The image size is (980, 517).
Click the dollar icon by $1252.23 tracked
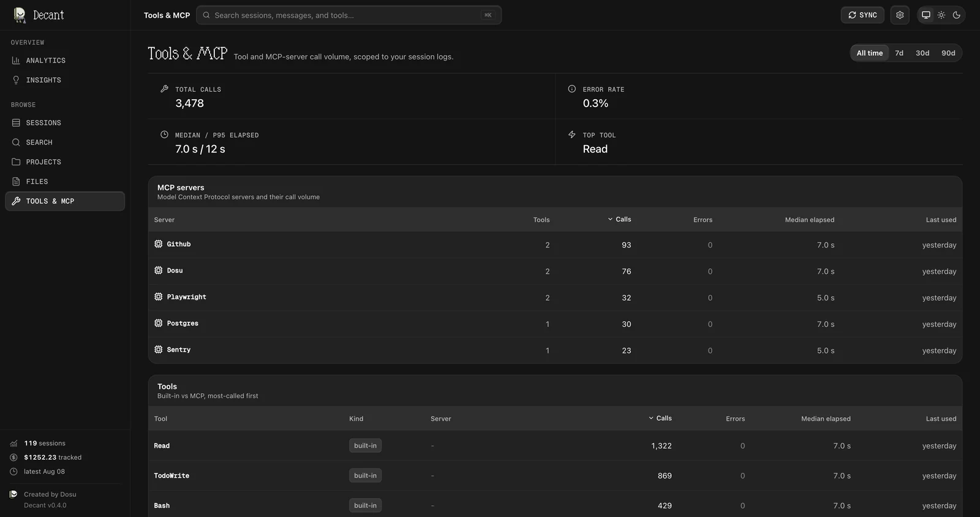click(13, 458)
